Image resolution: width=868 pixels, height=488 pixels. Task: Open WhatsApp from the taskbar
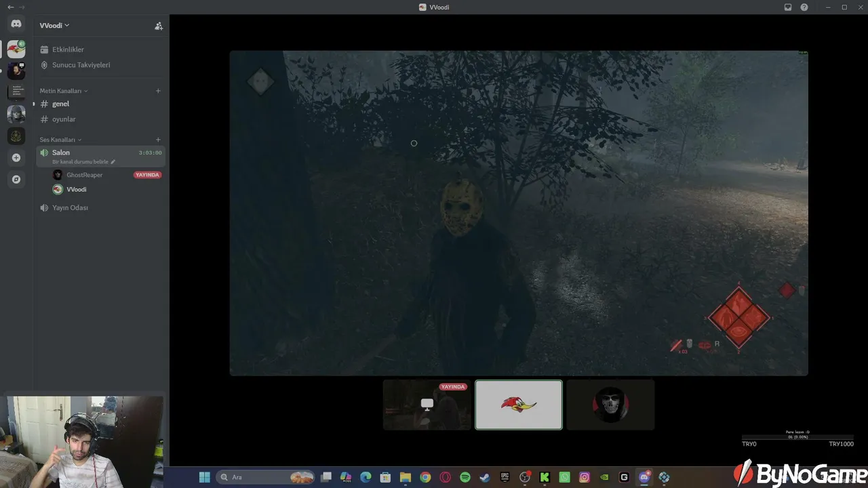565,477
